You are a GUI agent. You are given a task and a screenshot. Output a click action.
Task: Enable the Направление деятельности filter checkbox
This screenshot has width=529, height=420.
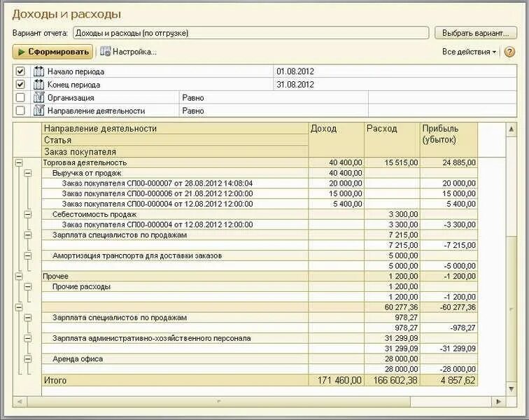click(x=20, y=111)
